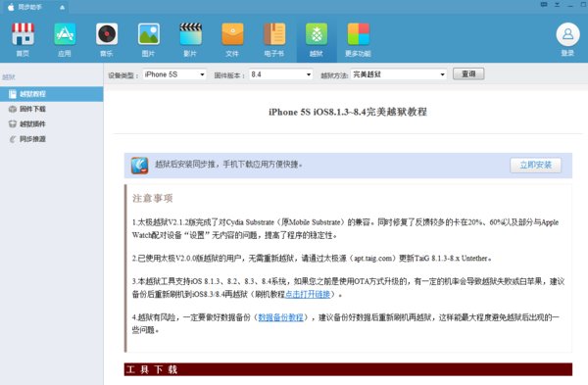
Task: Click the 同步助手 title text
Action: [30, 7]
